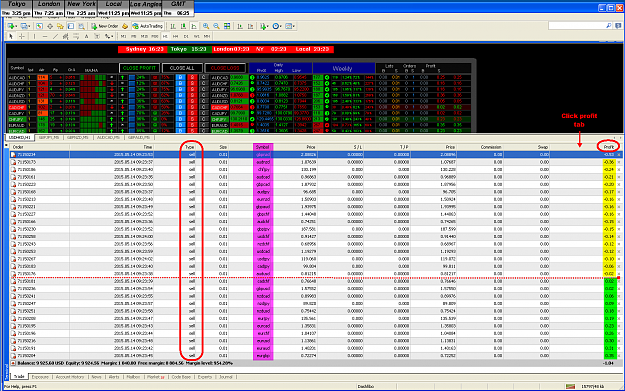Image resolution: width=625 pixels, height=391 pixels.
Task: Toggle the Chart Shift toolbar icon
Action: point(250,26)
